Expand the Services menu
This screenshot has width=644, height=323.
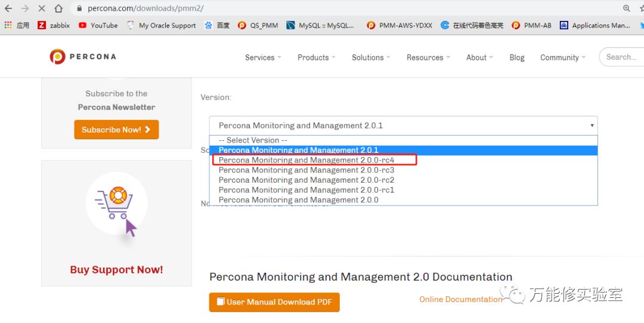click(263, 57)
